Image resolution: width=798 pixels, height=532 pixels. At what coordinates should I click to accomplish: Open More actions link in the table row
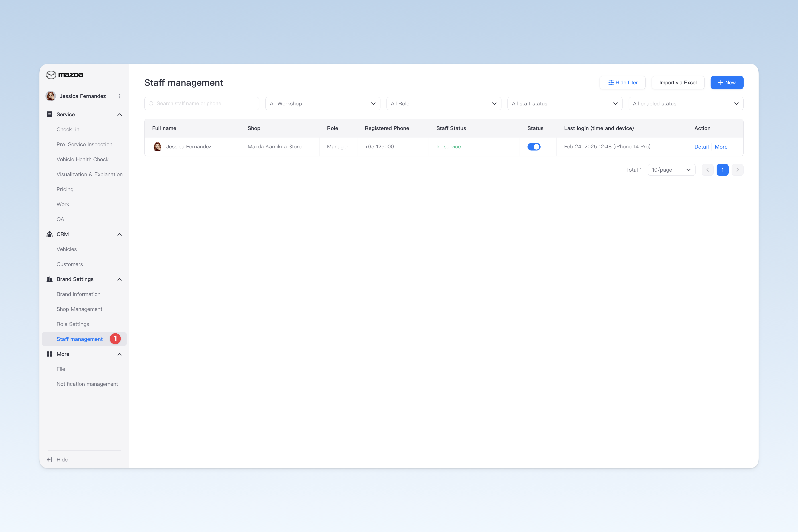[721, 147]
